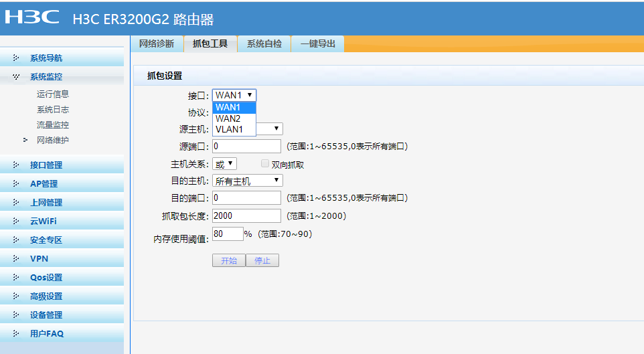Choose WAN1 from interface list

(234, 107)
